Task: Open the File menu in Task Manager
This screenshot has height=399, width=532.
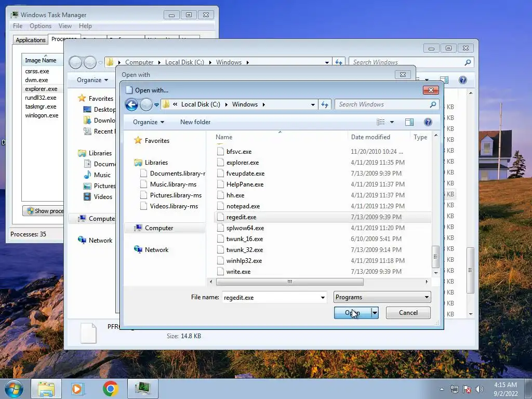Action: pos(18,26)
